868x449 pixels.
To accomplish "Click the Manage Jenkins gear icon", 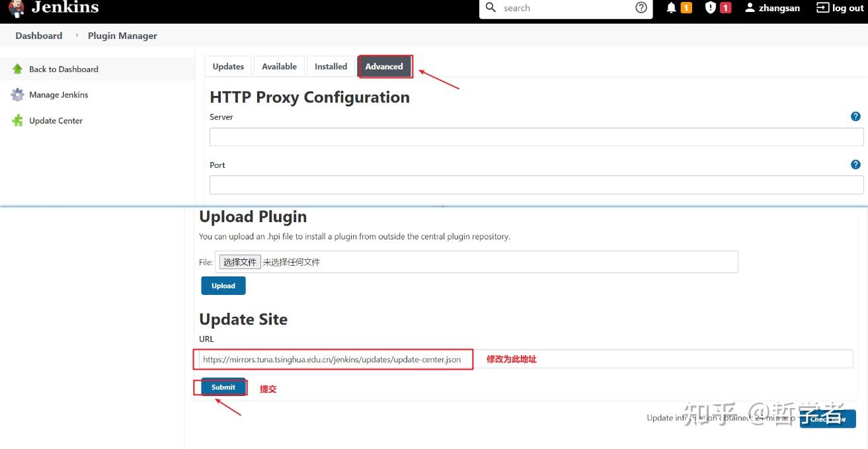I will (x=17, y=95).
